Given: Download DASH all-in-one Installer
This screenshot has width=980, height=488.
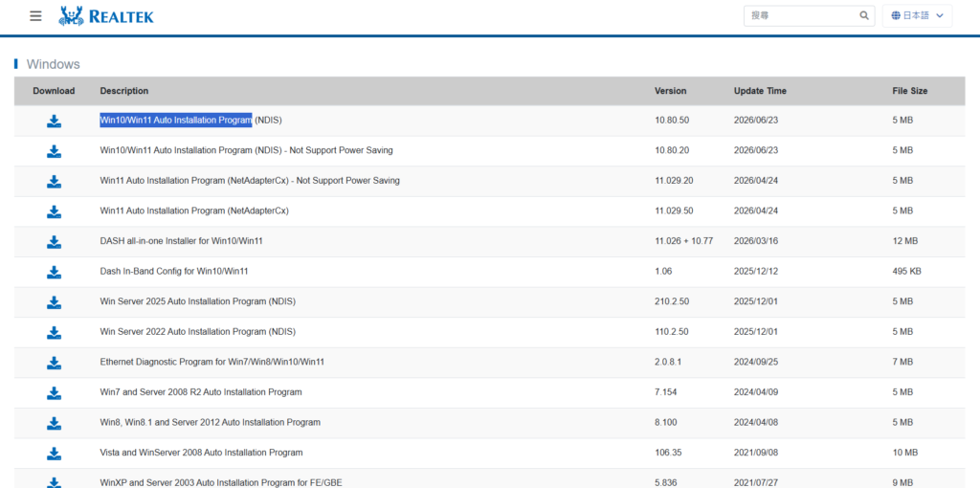Looking at the screenshot, I should pos(55,242).
